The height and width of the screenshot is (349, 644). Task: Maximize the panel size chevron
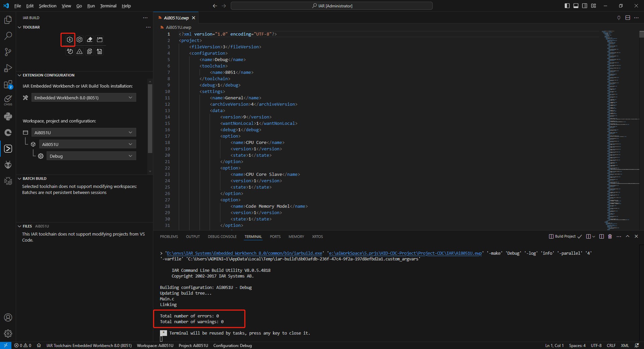(x=628, y=237)
